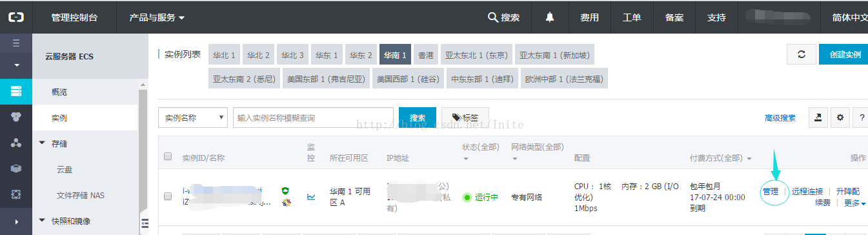Screen dimensions: 868x235
Task: Collapse the 快照和镜像 tree section
Action: (x=43, y=221)
